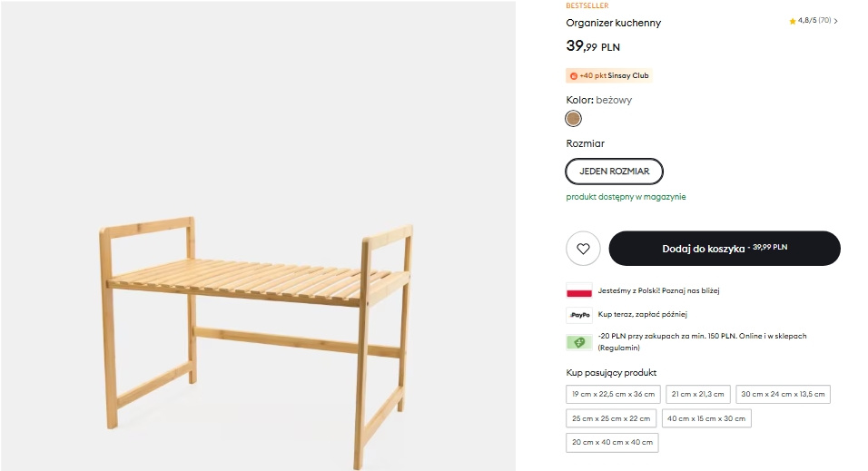The width and height of the screenshot is (868, 471).
Task: Pick the 30 cm x 24 cm x 13,5 cm chip
Action: [783, 394]
